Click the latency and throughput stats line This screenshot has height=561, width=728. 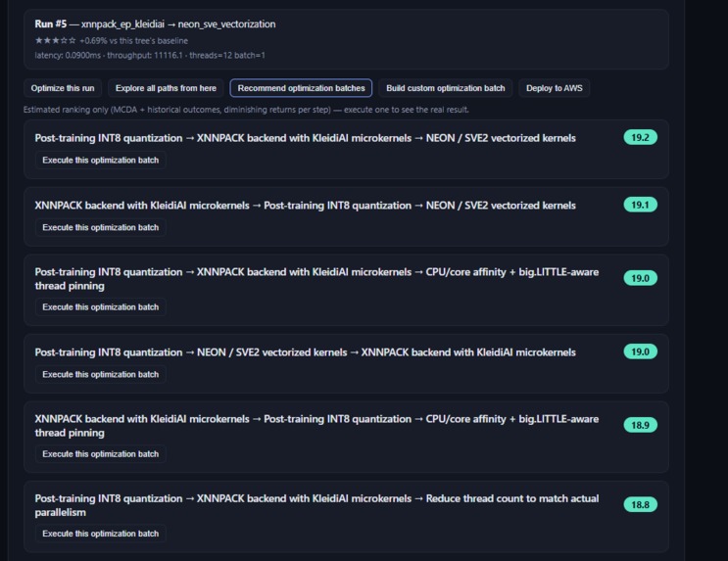150,55
